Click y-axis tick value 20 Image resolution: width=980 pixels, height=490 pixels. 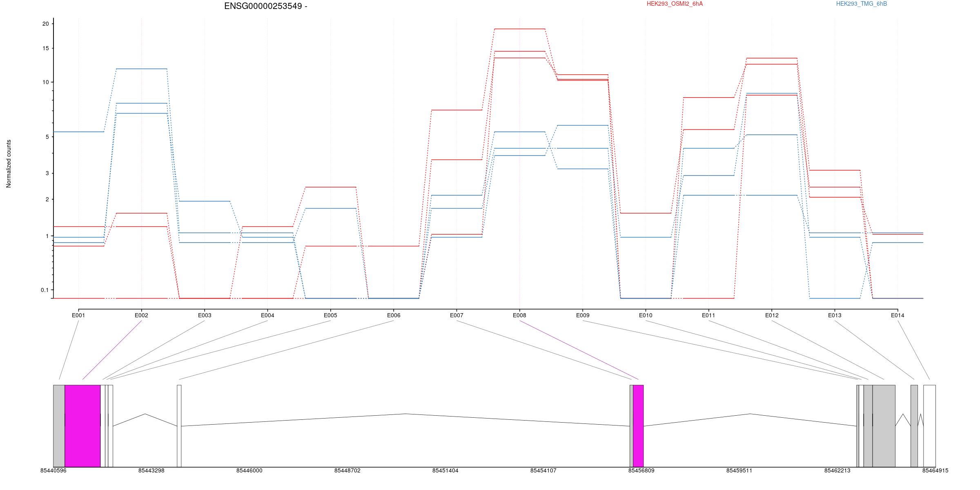(x=45, y=24)
